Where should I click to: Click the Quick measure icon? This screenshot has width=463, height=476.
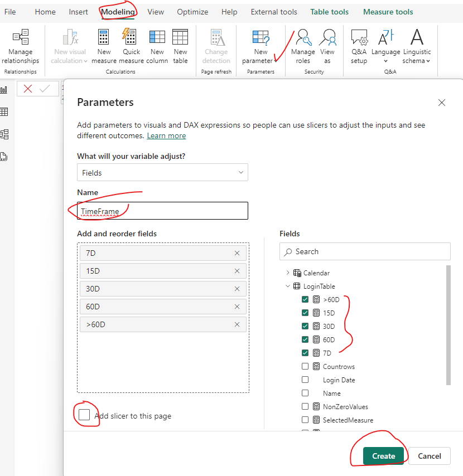[x=130, y=37]
